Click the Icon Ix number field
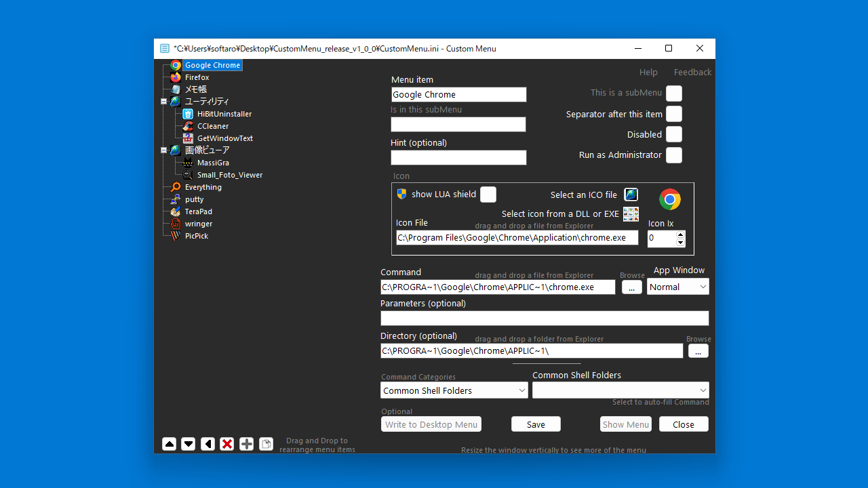Viewport: 868px width, 488px height. tap(662, 238)
